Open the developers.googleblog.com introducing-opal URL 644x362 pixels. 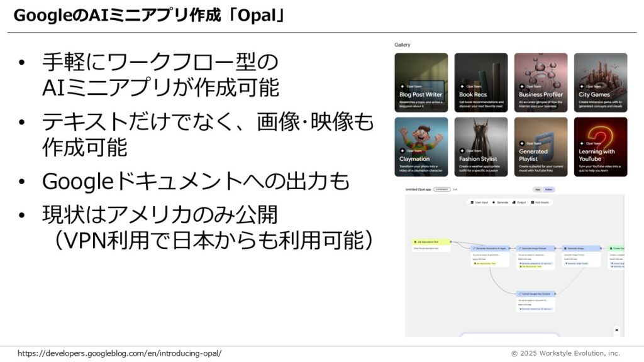[119, 353]
